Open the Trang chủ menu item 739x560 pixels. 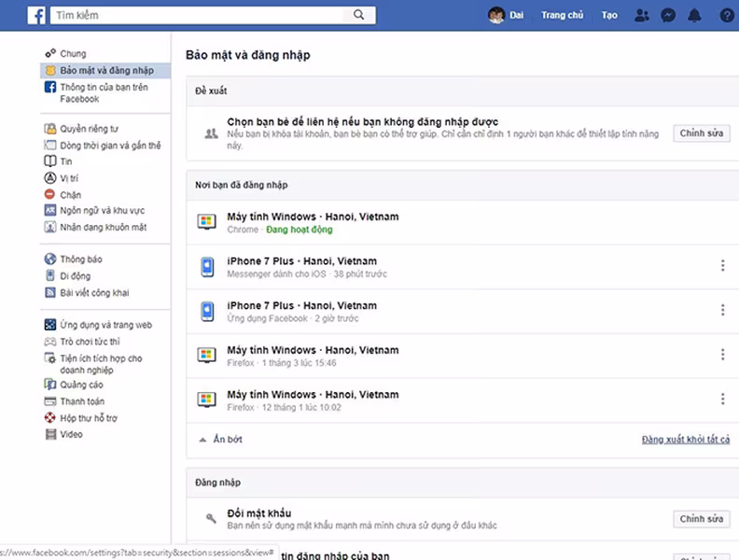(x=562, y=15)
